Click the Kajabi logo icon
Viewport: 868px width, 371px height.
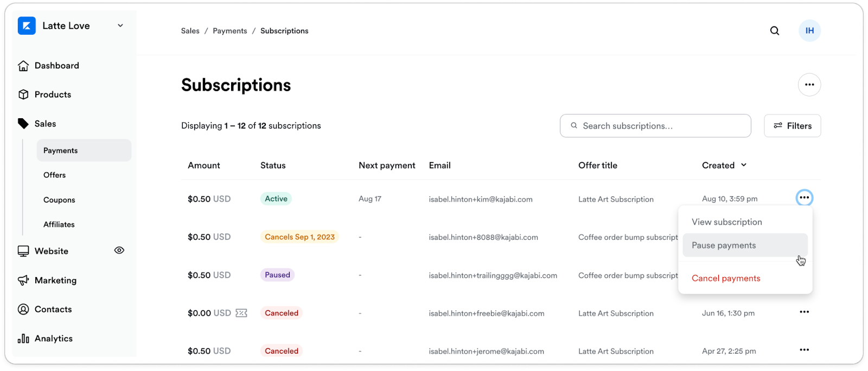(27, 25)
